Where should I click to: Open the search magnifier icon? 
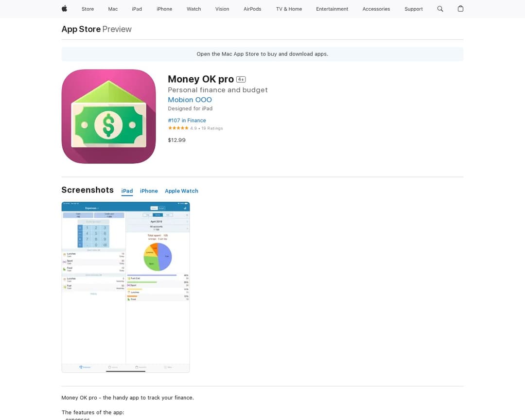click(x=440, y=9)
